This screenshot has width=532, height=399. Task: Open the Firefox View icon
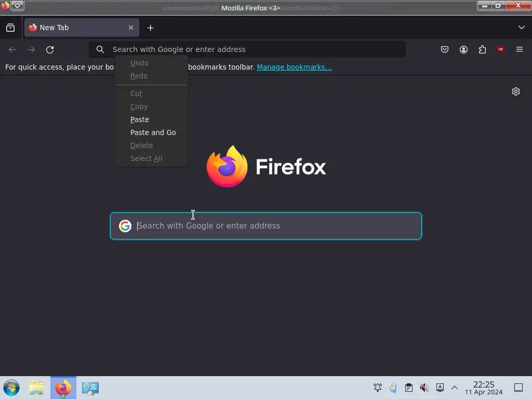point(10,28)
